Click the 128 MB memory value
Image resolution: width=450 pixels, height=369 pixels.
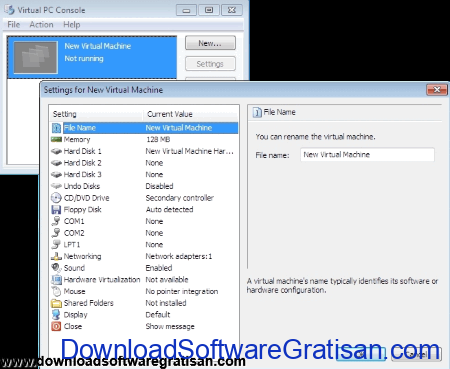coord(158,139)
